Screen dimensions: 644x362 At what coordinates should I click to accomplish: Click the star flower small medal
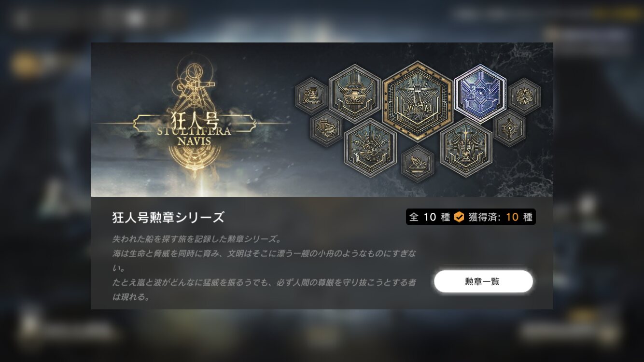pos(524,96)
